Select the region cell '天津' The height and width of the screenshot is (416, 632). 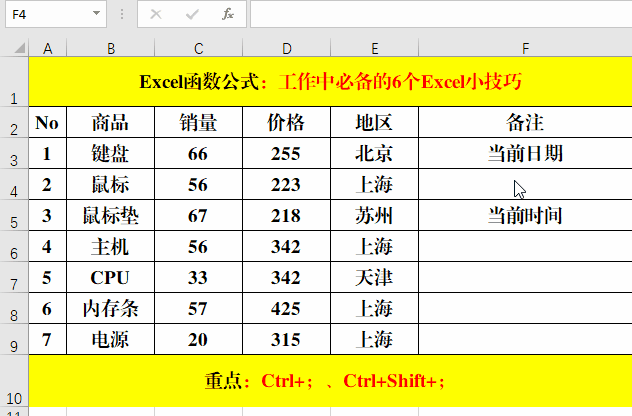(x=374, y=277)
